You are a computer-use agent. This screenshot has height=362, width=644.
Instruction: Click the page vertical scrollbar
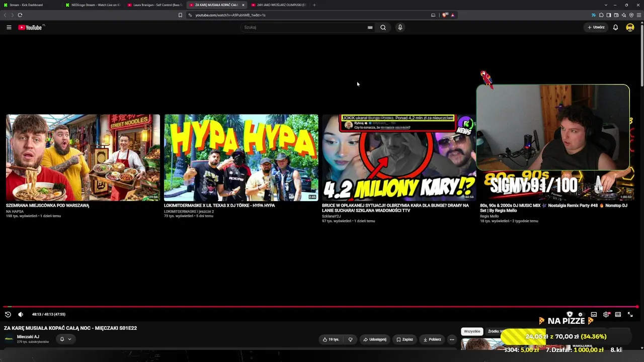642,55
